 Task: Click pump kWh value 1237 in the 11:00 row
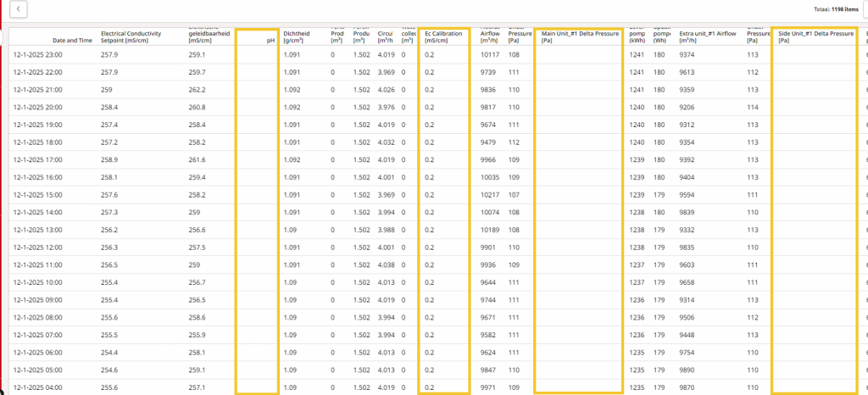tap(637, 265)
